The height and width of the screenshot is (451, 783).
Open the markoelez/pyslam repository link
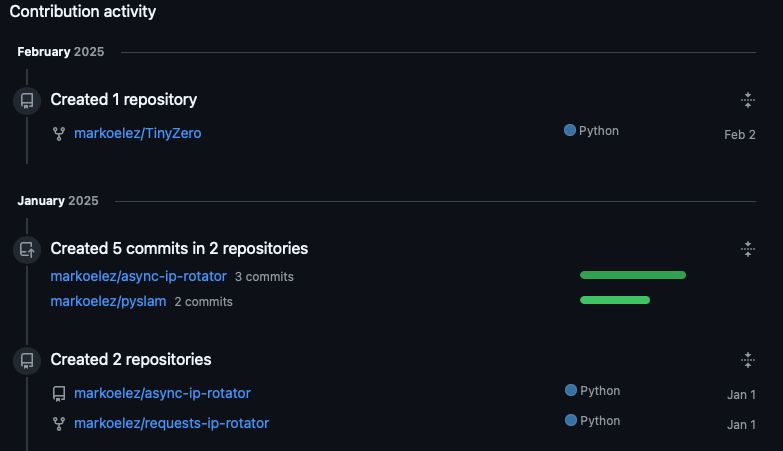click(x=108, y=301)
